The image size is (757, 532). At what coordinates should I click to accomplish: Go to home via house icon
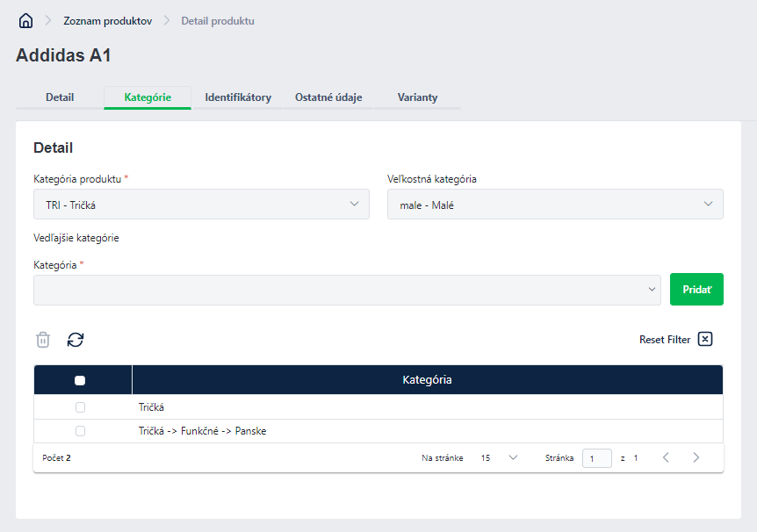coord(25,21)
